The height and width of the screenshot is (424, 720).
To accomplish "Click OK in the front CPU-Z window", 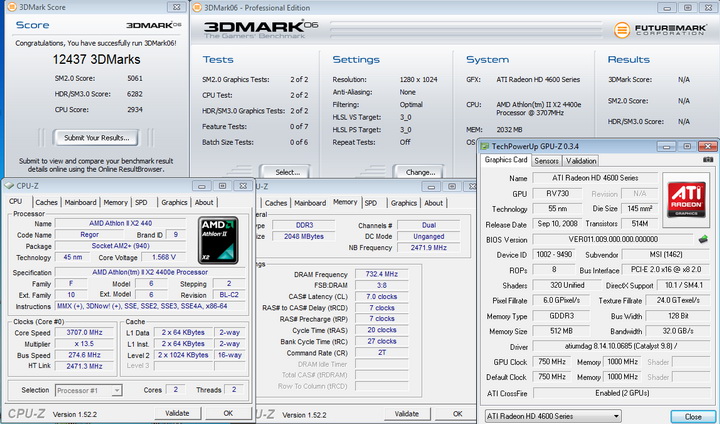I will 228,413.
